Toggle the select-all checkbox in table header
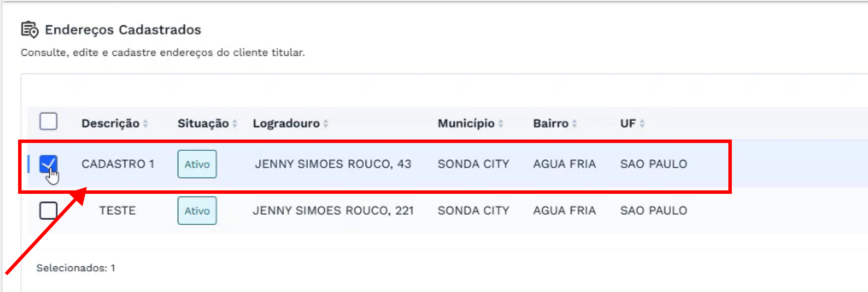 [x=48, y=121]
